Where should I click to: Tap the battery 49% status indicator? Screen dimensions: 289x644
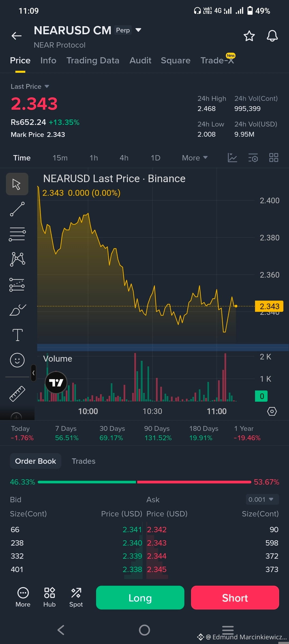(x=258, y=11)
